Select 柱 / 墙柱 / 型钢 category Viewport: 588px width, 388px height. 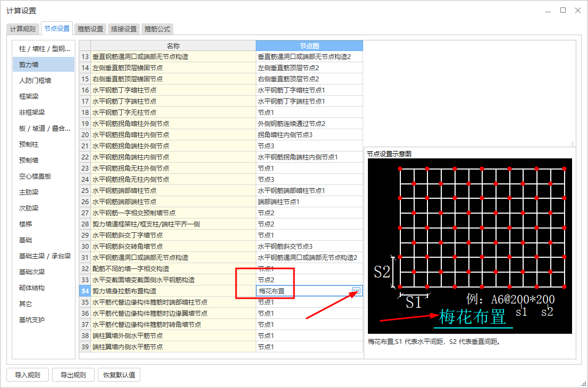coord(44,49)
